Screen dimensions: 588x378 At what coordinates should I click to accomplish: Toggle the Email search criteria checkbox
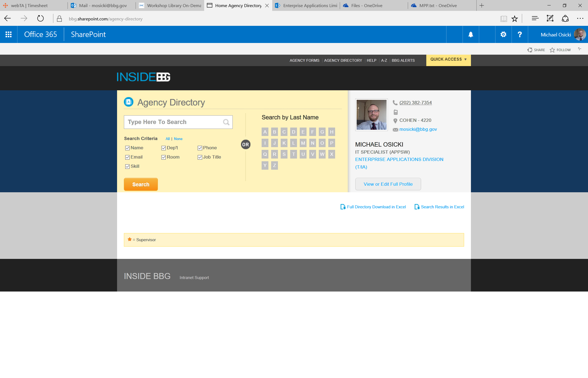coord(127,157)
